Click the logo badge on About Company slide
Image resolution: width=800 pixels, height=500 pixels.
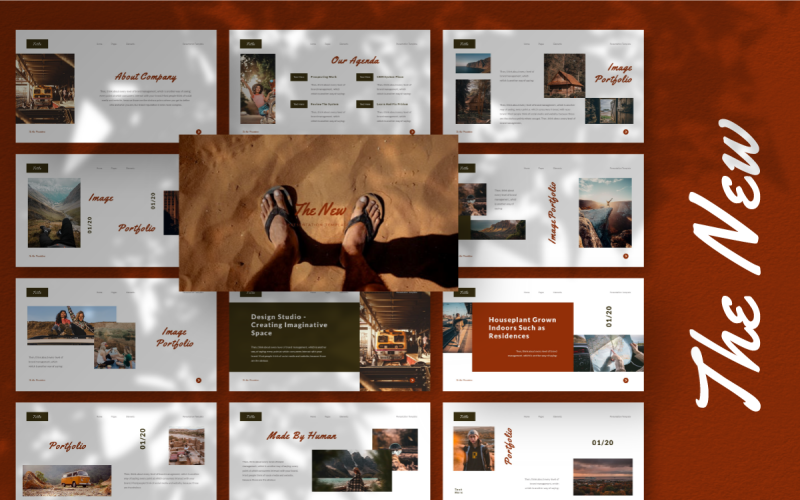pyautogui.click(x=37, y=44)
